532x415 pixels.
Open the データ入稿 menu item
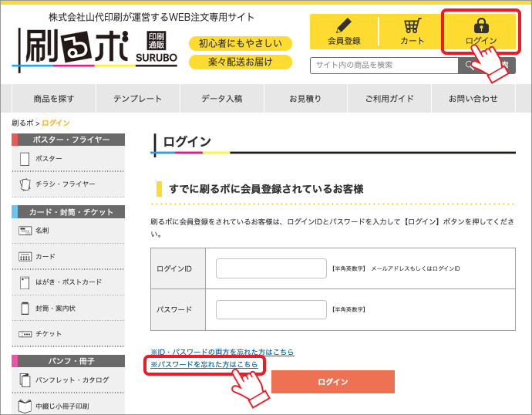[222, 99]
